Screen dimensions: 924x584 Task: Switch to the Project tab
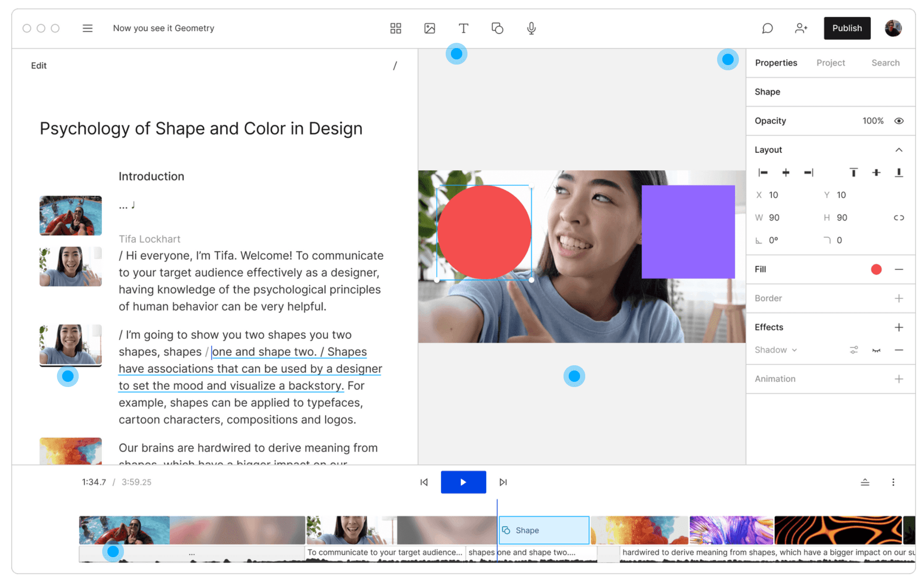coord(830,63)
